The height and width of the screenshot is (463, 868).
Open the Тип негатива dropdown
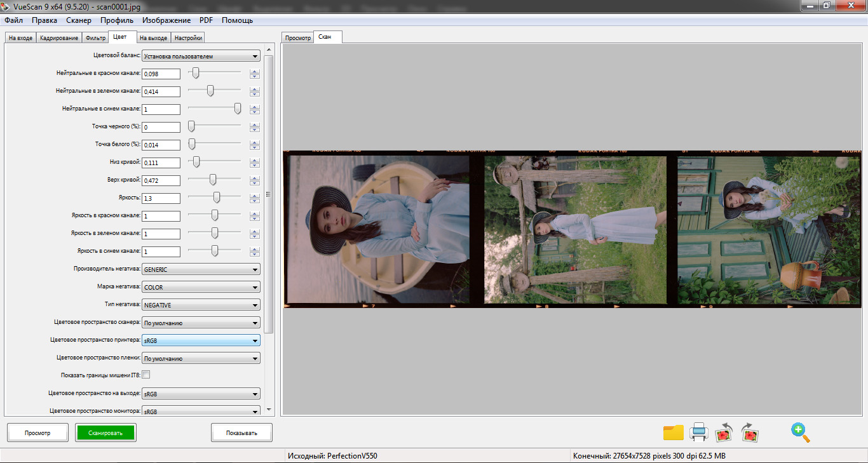(201, 305)
